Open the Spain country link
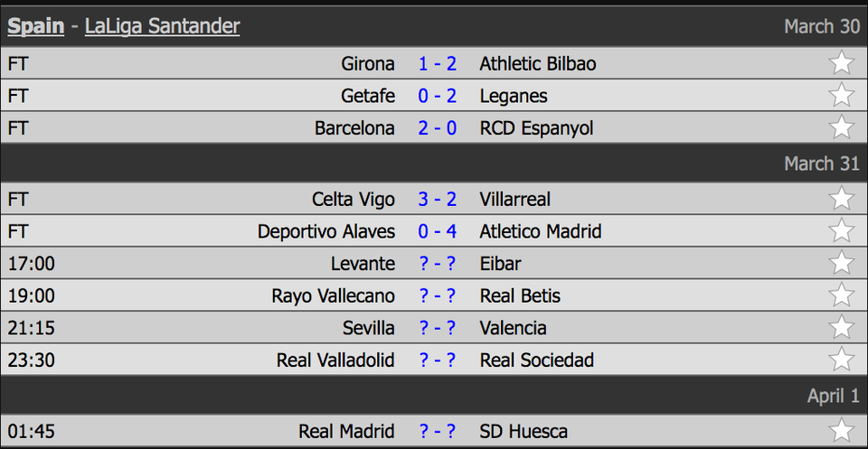This screenshot has height=449, width=868. click(36, 26)
